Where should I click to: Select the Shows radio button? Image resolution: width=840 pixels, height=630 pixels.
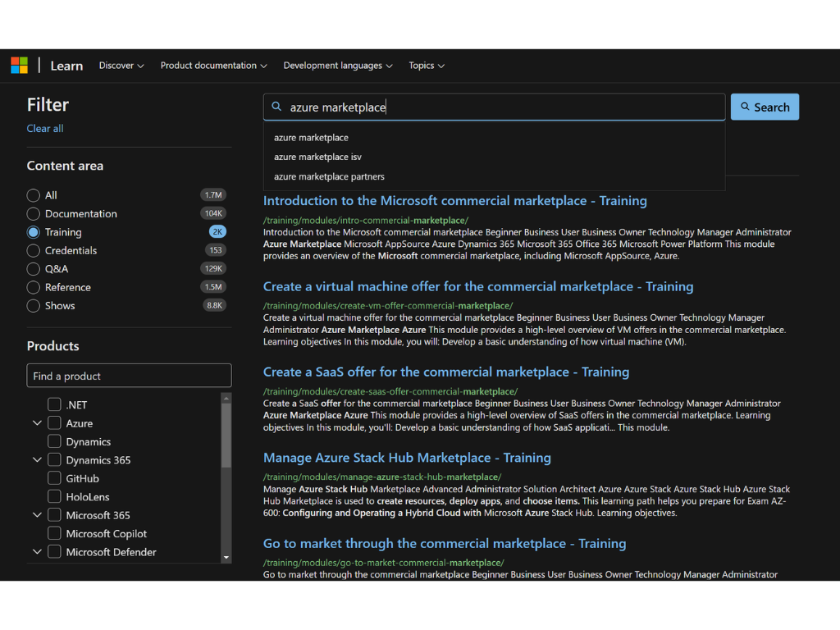33,306
